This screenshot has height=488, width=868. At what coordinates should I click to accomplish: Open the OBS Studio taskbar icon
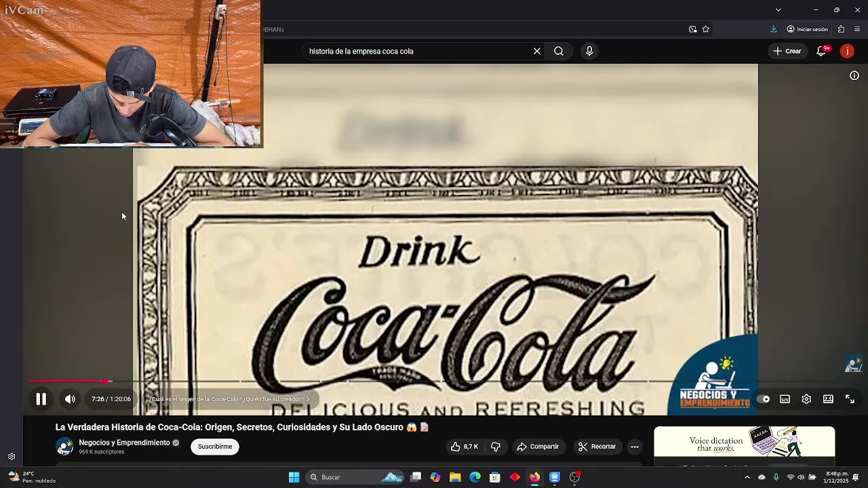point(574,477)
